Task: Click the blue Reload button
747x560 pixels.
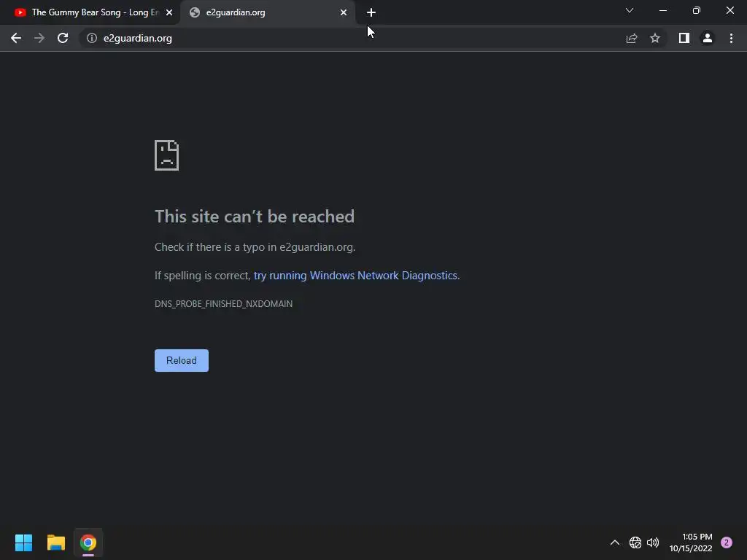Action: click(182, 360)
